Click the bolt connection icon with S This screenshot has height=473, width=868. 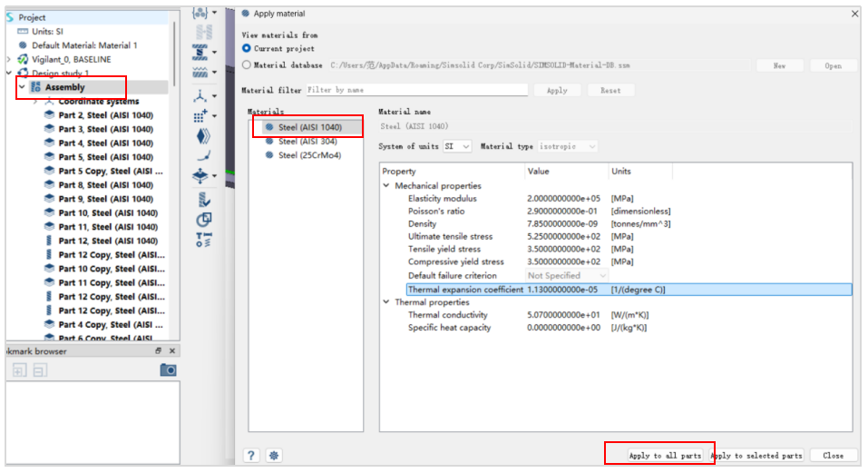(x=200, y=52)
